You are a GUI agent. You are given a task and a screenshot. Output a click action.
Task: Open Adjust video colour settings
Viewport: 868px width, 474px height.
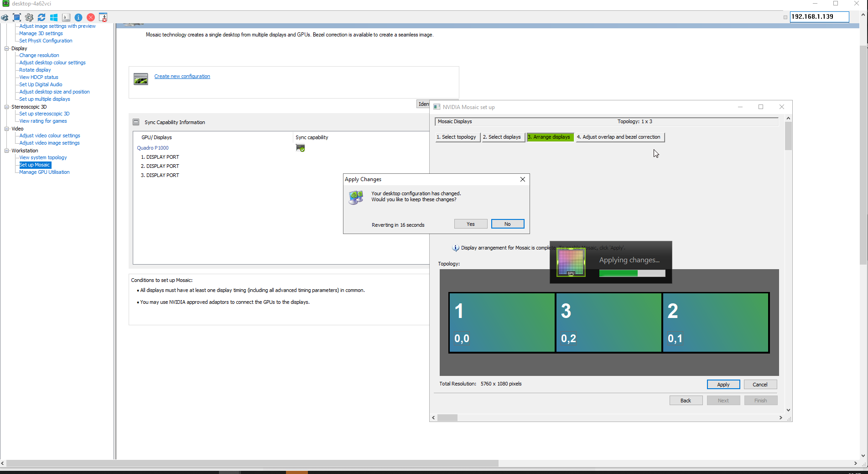50,135
